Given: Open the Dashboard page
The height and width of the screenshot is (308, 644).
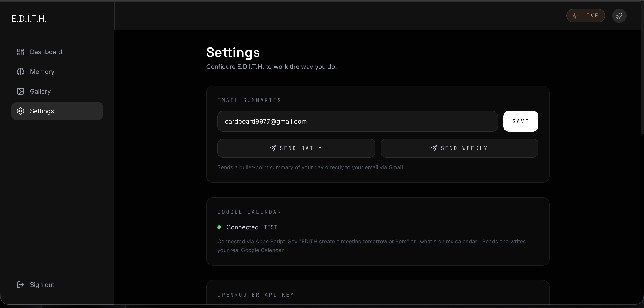Looking at the screenshot, I should [x=57, y=52].
